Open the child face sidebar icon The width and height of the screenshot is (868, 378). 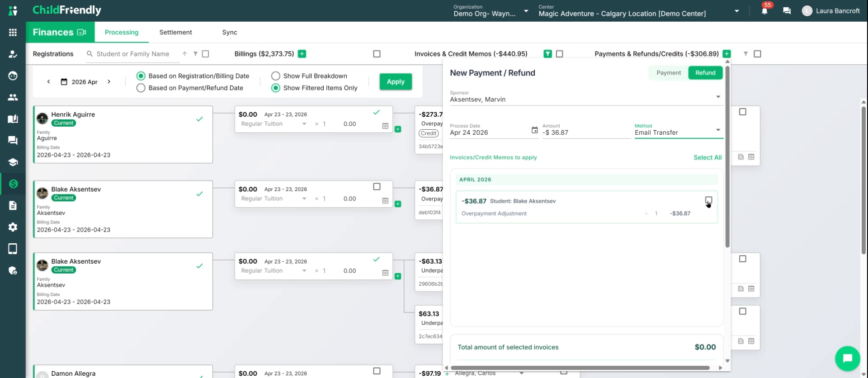pos(13,76)
